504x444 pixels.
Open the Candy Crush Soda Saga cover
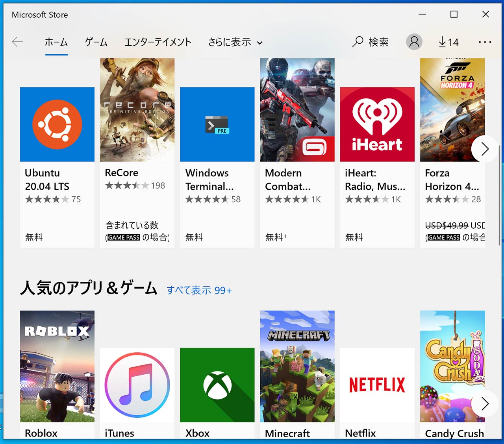click(x=452, y=366)
